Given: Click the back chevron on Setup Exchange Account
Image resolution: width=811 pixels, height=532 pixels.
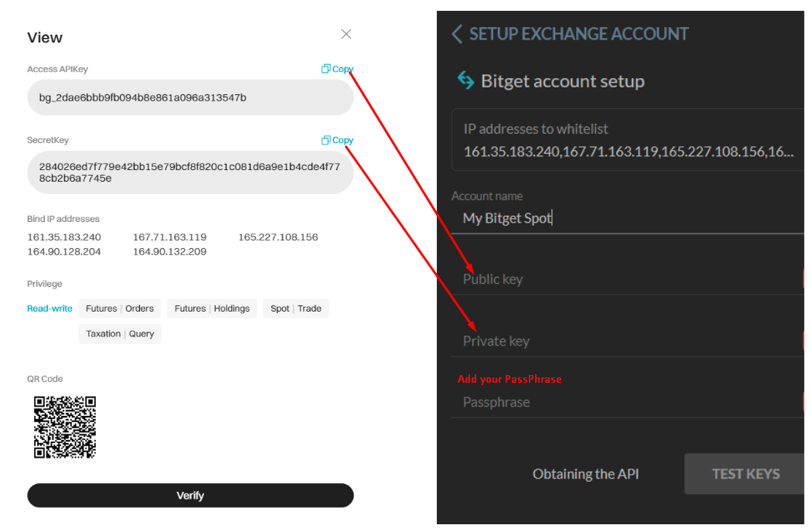Looking at the screenshot, I should pyautogui.click(x=456, y=34).
